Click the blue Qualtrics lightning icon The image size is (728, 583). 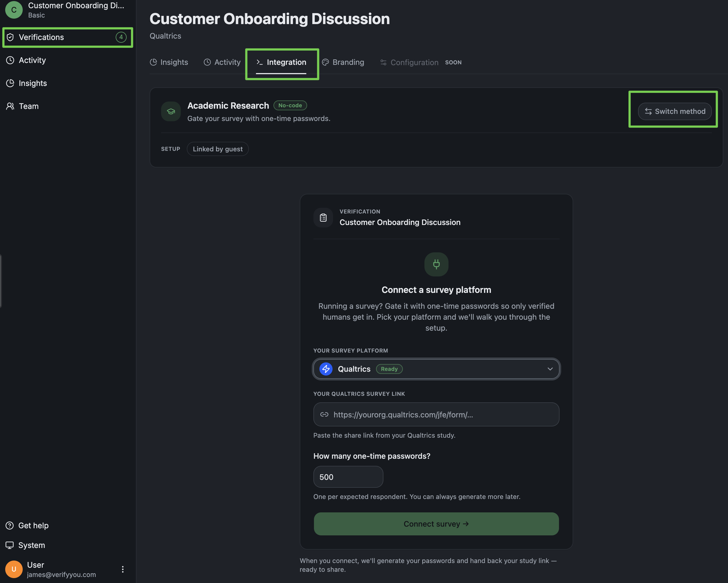[x=326, y=369]
